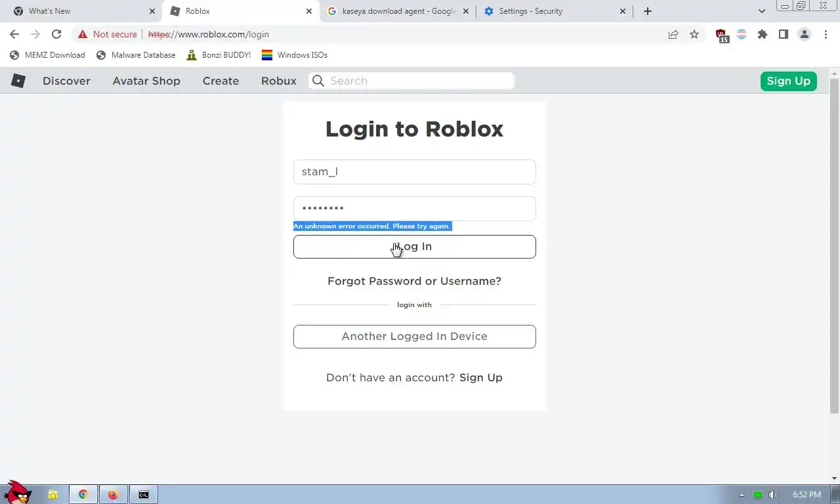Open Firefox from the taskbar

113,495
